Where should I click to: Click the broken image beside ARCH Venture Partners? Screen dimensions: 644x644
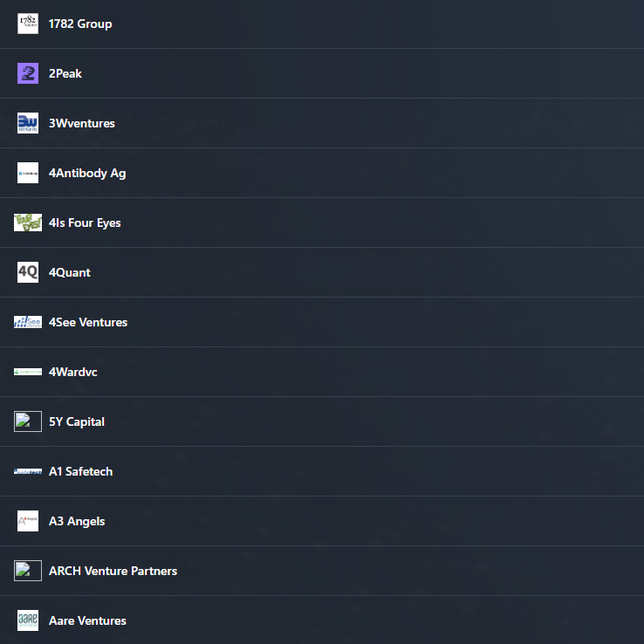tap(28, 571)
